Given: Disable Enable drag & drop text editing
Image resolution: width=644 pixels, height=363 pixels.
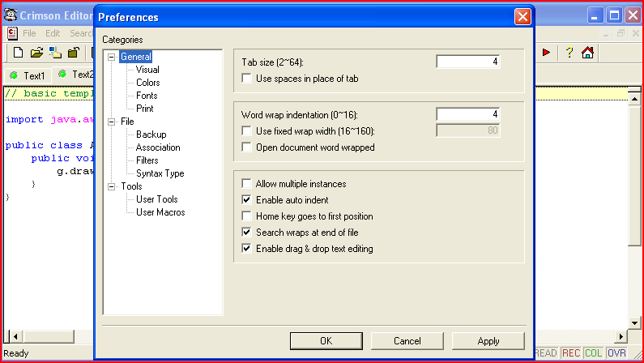Looking at the screenshot, I should 246,249.
